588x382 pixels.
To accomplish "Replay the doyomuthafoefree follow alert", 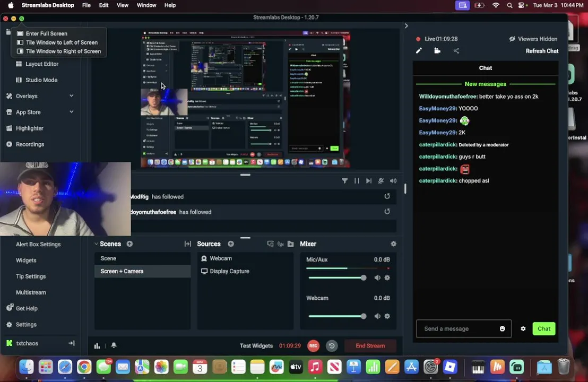I will (x=387, y=212).
